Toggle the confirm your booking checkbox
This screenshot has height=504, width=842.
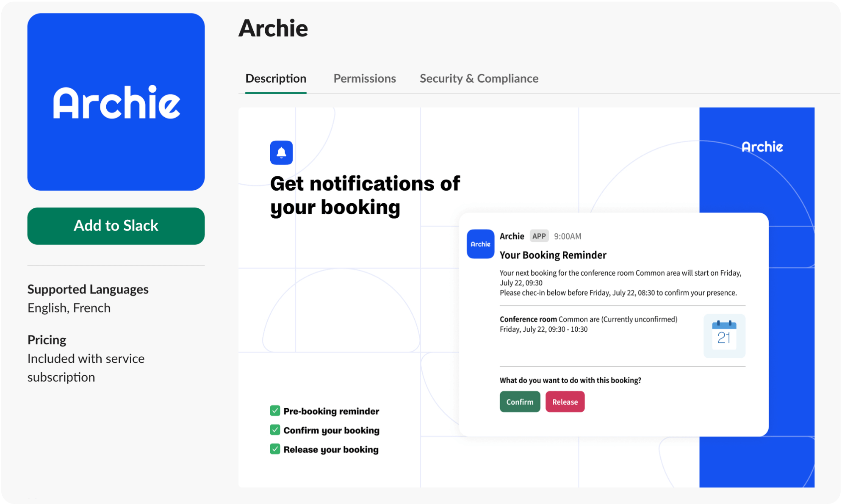276,429
